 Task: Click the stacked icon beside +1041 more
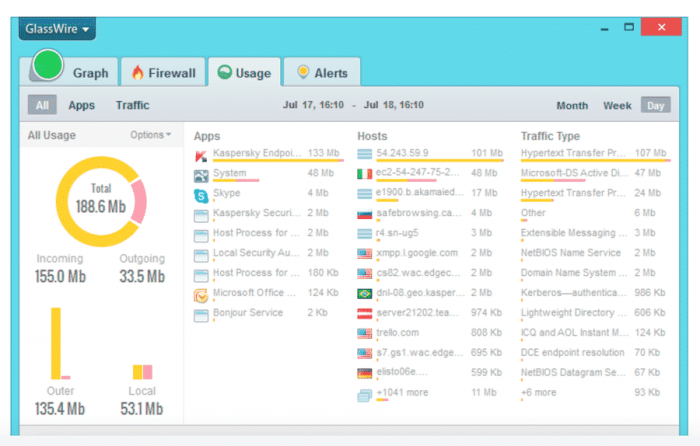click(x=365, y=396)
